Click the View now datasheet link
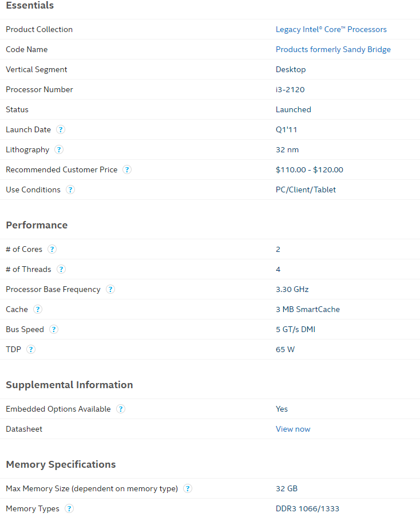 pos(293,429)
